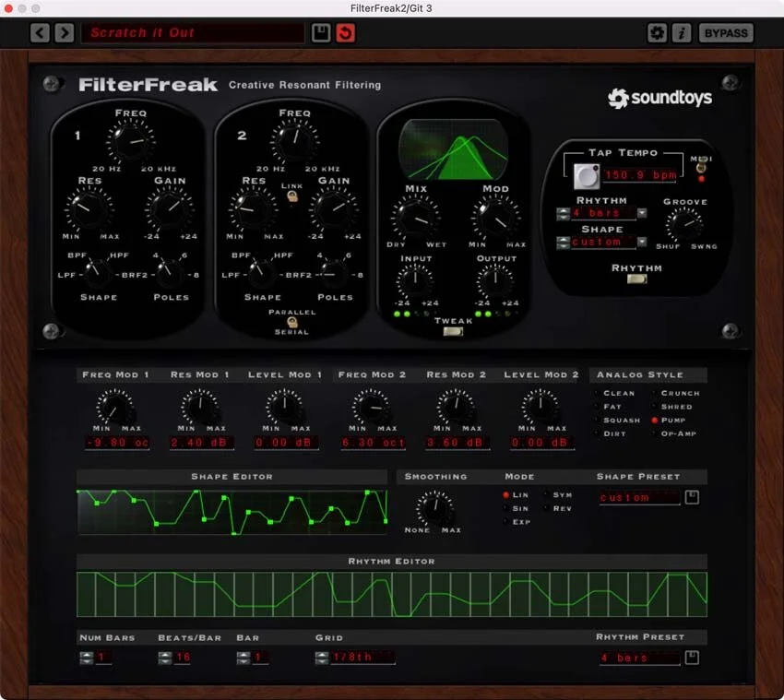Click the BYPASS button
Screen dimensions: 784x700
(x=726, y=33)
